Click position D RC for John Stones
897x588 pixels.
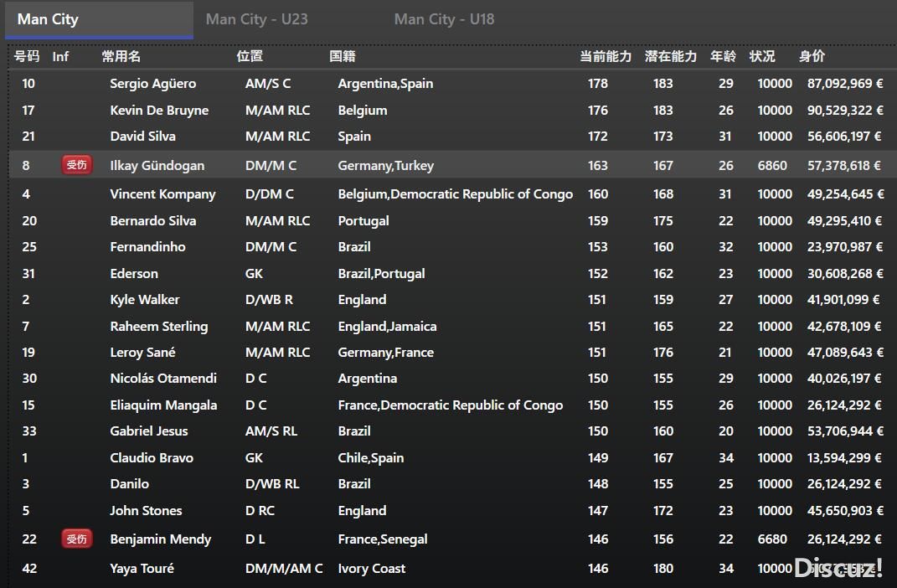260,510
